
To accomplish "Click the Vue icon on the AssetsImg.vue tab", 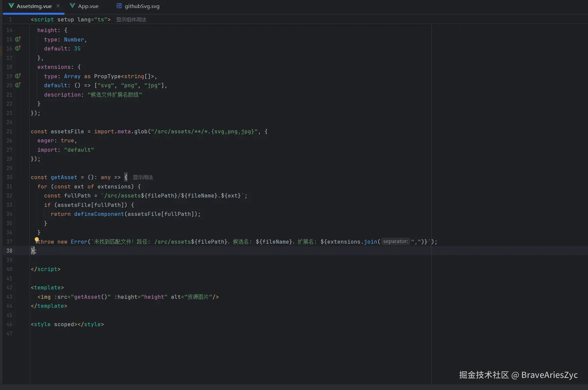I will click(x=11, y=6).
